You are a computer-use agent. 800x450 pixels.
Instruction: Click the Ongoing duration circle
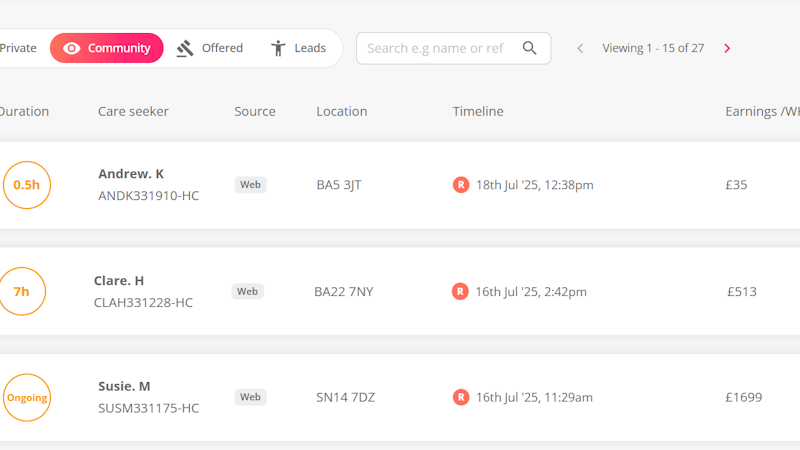(27, 397)
